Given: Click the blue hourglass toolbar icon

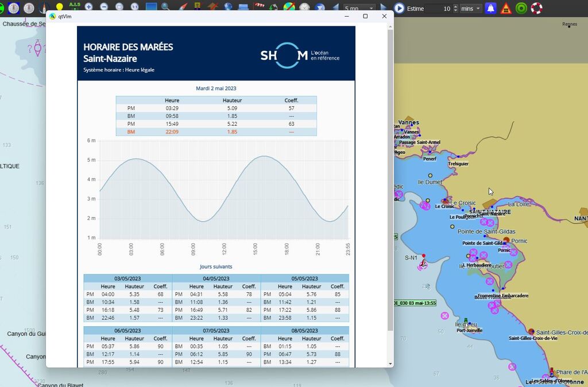Looking at the screenshot, I should pyautogui.click(x=319, y=7).
